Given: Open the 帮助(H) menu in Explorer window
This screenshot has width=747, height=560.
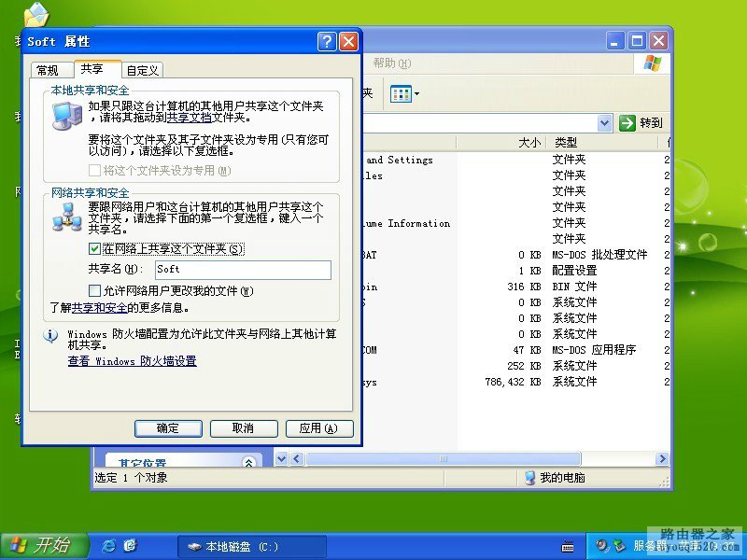Looking at the screenshot, I should point(391,63).
